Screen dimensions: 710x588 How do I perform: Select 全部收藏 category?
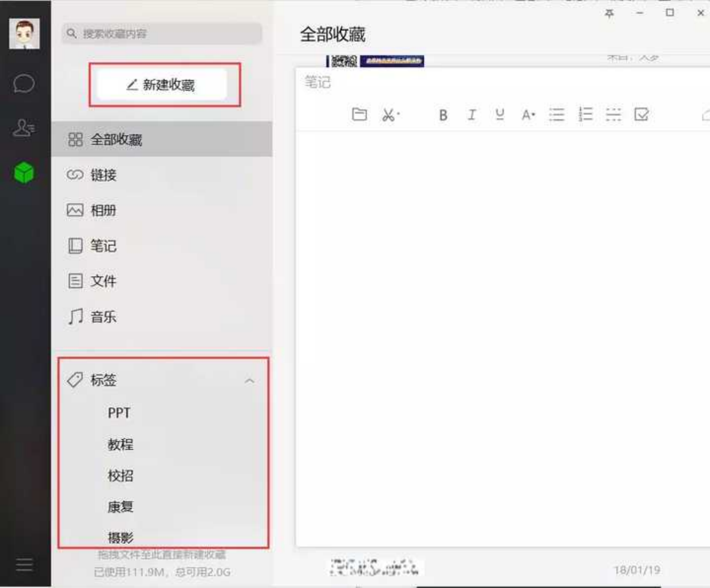[x=162, y=139]
